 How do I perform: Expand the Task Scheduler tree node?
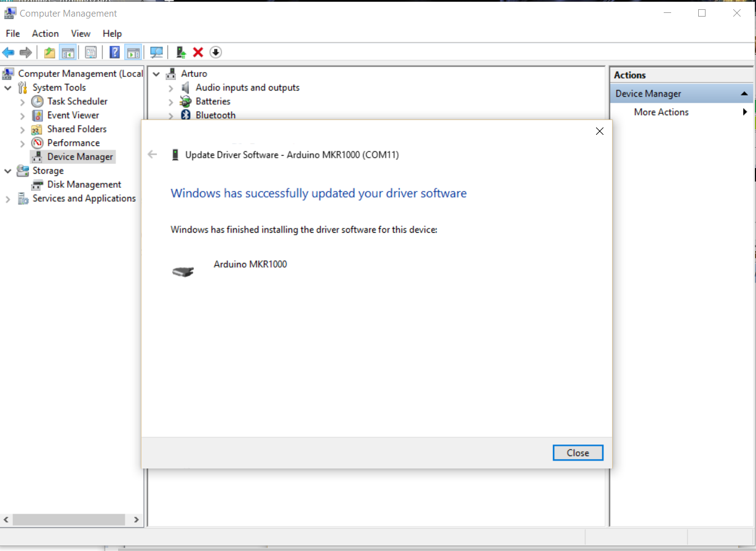tap(23, 102)
